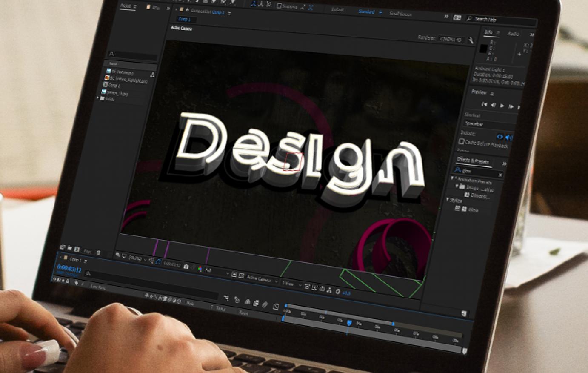The height and width of the screenshot is (373, 588).
Task: Step back one frame in Preview panel
Action: click(x=493, y=105)
